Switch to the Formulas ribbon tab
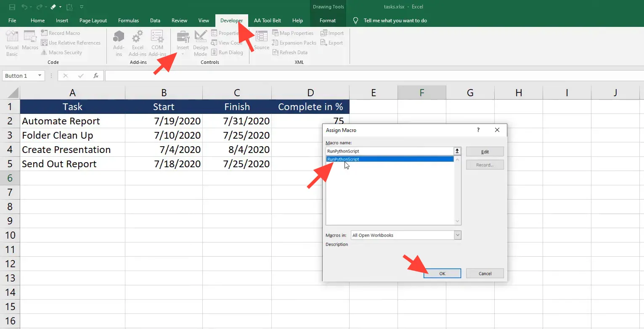644x329 pixels. click(x=128, y=20)
